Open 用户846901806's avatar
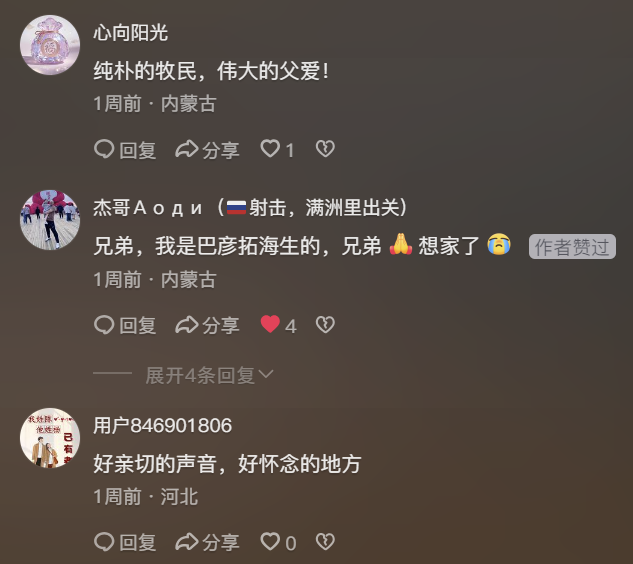Image resolution: width=633 pixels, height=564 pixels. (50, 438)
